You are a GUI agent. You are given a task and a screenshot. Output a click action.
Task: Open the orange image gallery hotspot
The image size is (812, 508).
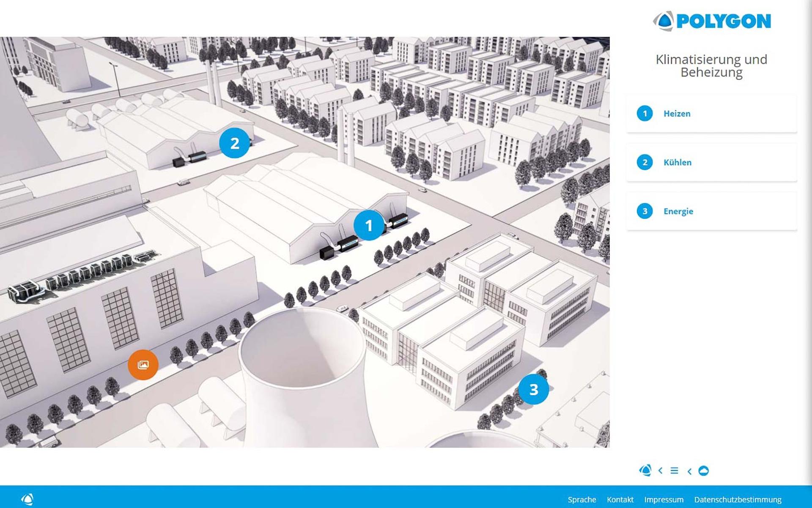click(143, 365)
